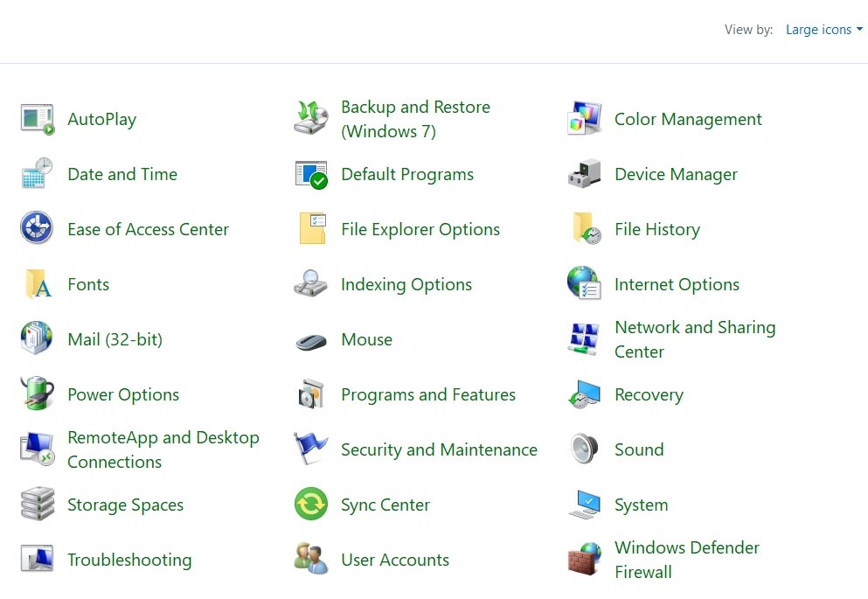
Task: Open the System link
Action: [641, 505]
